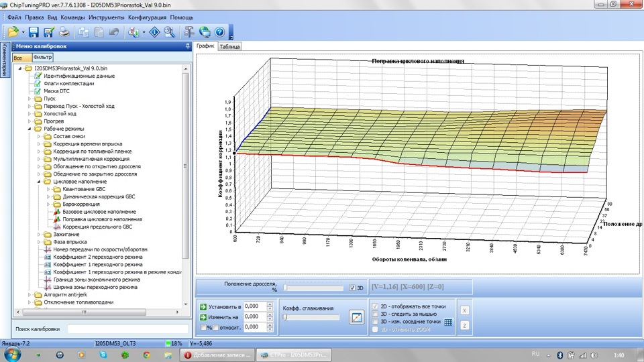
Task: Switch to the Таблица tab
Action: [x=230, y=47]
